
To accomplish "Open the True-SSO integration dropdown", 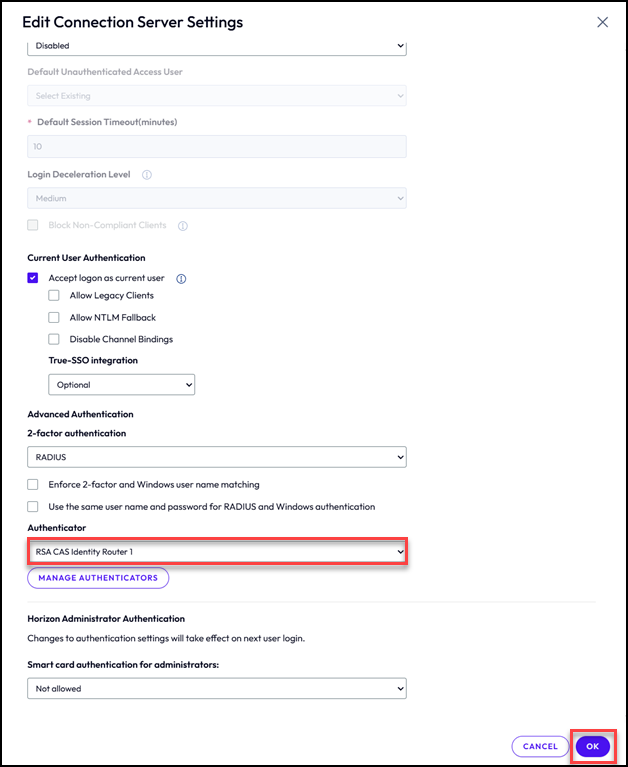I will (x=121, y=385).
